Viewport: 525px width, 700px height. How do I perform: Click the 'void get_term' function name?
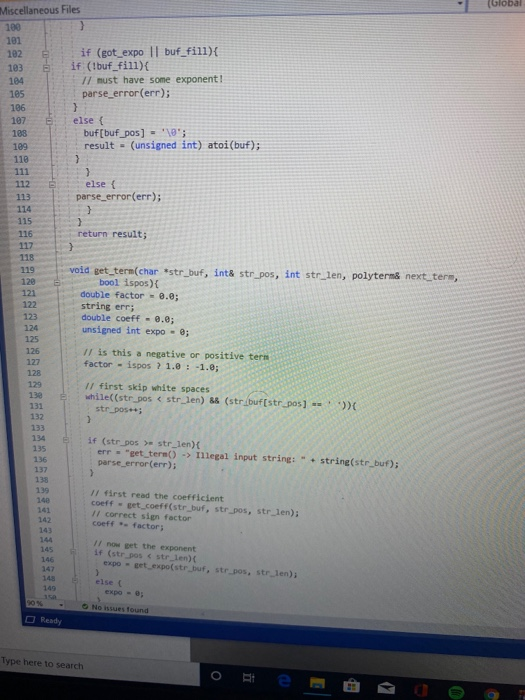click(114, 271)
